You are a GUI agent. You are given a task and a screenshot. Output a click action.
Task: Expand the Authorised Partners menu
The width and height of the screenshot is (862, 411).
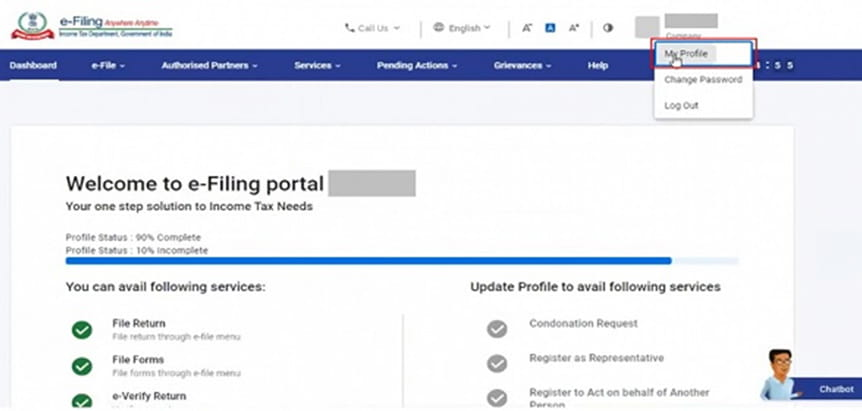[x=209, y=65]
